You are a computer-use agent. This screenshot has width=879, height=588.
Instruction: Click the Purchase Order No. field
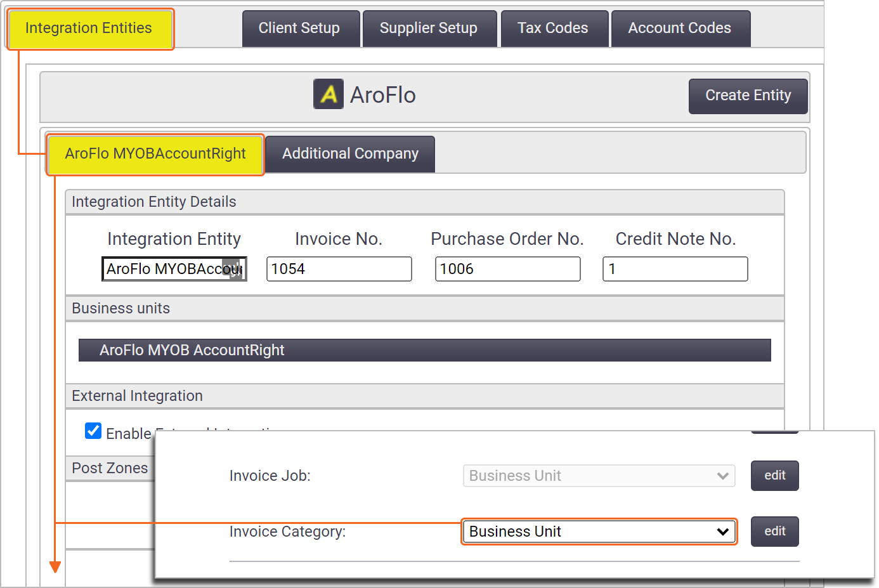[x=508, y=269]
